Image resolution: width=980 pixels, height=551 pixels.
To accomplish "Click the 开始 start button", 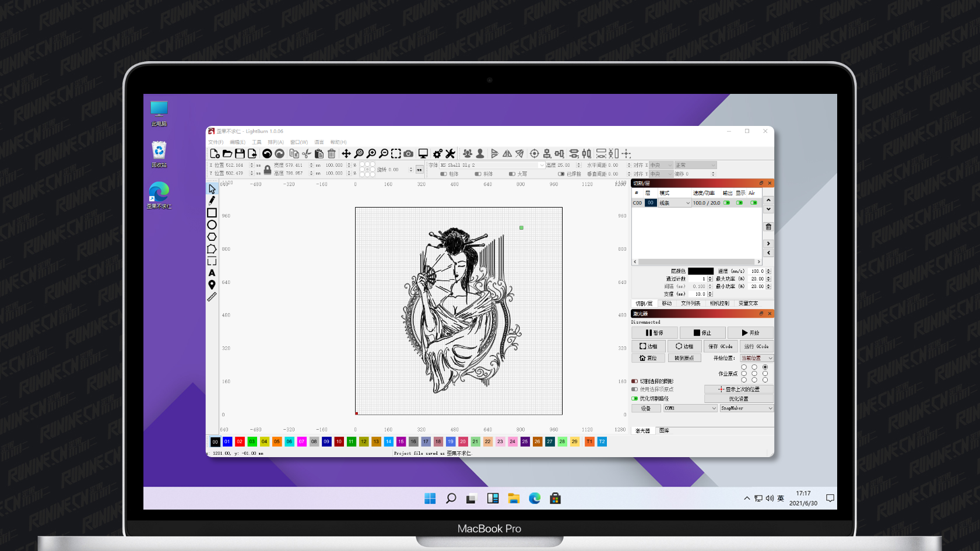I will coord(750,332).
